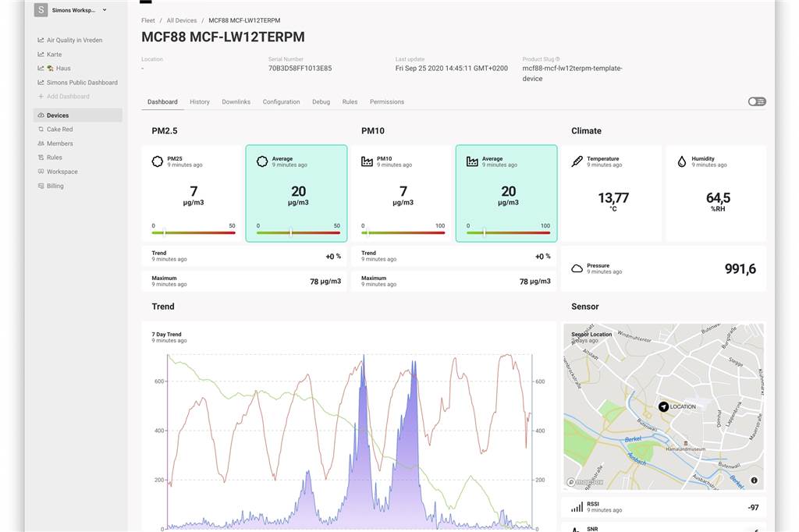Screen dimensions: 799x532
Task: Open Air Quality in Vreden dashboard
Action: 74,40
